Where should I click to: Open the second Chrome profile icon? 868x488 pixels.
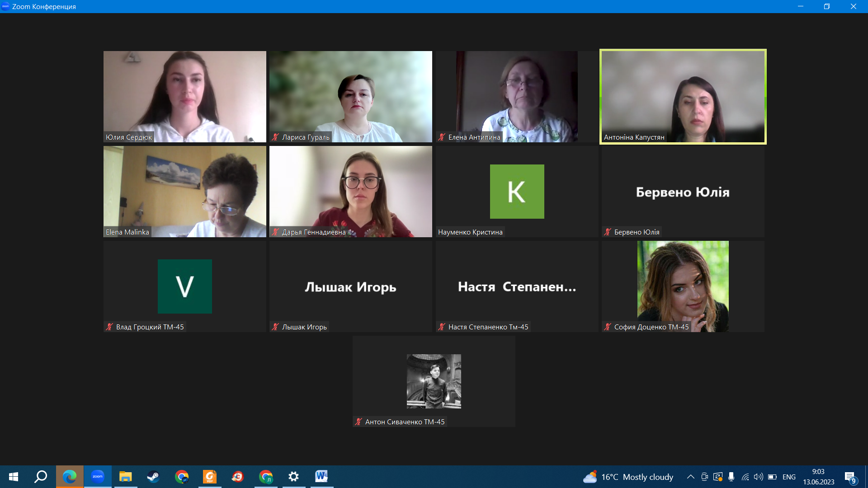point(266,477)
